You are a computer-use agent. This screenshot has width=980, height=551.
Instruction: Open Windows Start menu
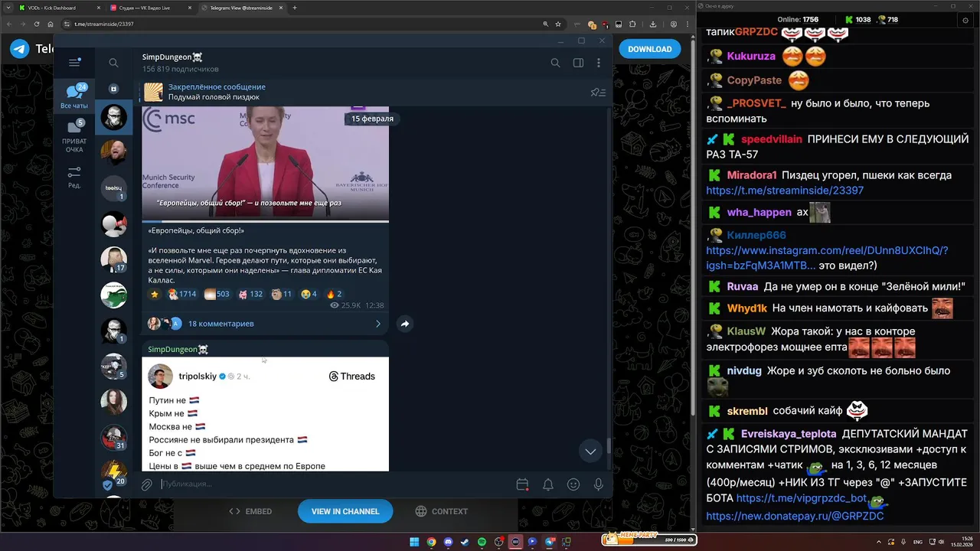(414, 542)
